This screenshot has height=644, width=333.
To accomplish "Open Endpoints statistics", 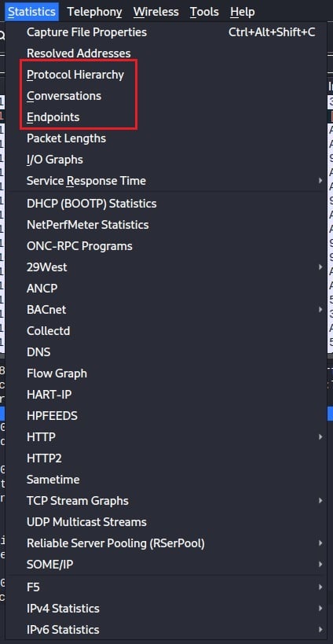I will pyautogui.click(x=166, y=117).
